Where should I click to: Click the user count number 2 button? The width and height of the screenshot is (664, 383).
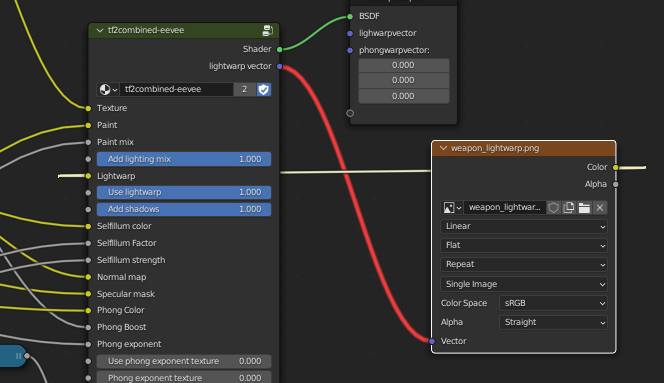(244, 89)
